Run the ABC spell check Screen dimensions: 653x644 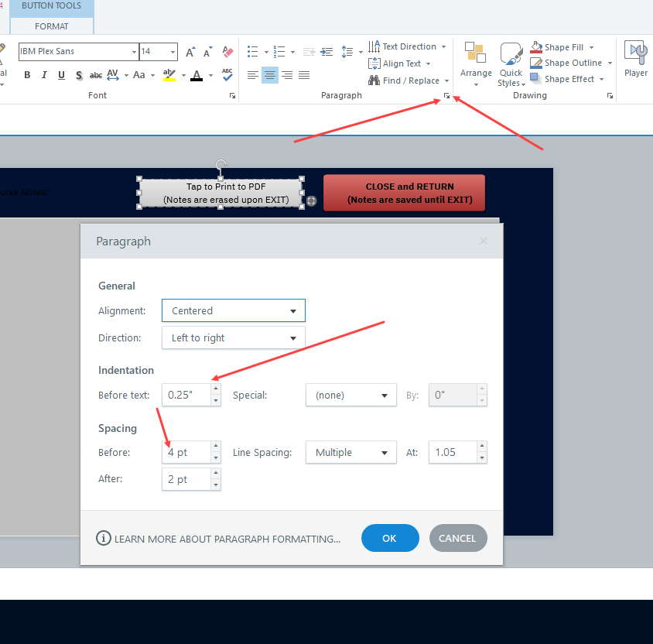[227, 74]
